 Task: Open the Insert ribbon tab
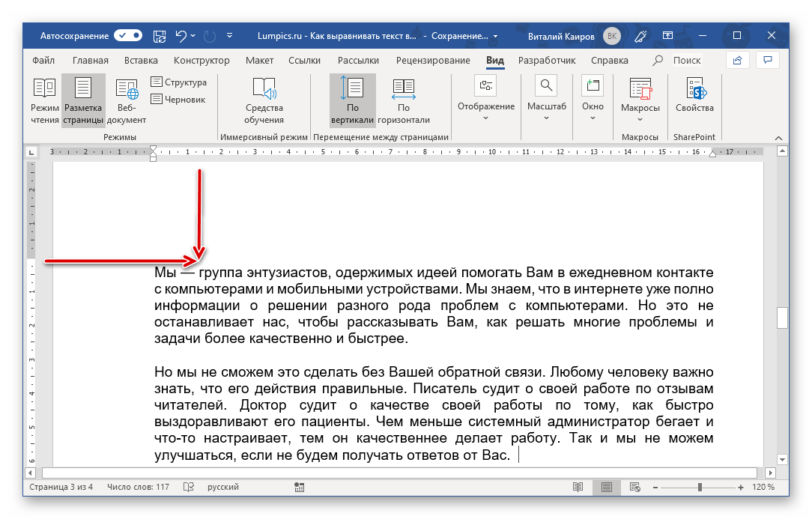[x=141, y=61]
